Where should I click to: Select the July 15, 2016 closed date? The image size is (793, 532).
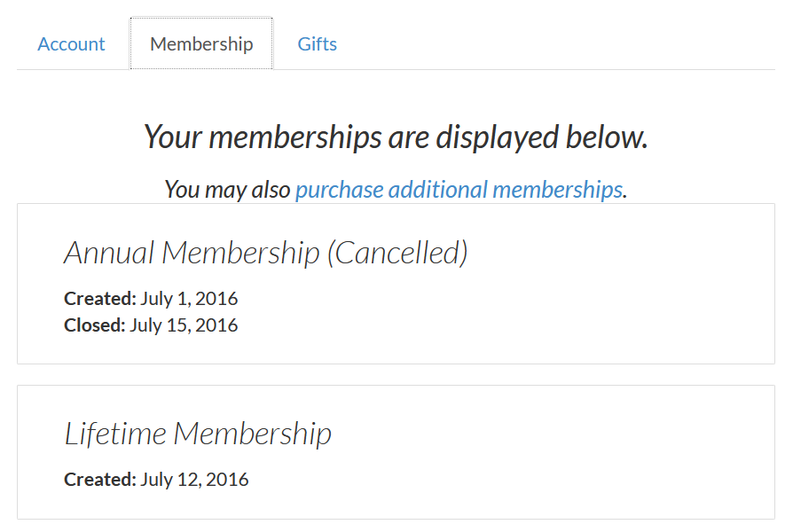coord(184,325)
